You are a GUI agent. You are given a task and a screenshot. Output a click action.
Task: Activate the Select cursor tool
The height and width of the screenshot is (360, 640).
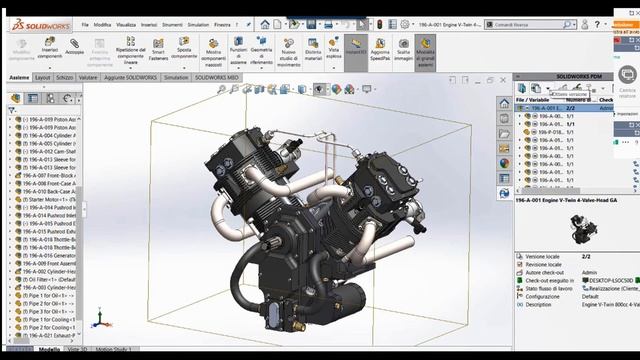click(x=362, y=24)
